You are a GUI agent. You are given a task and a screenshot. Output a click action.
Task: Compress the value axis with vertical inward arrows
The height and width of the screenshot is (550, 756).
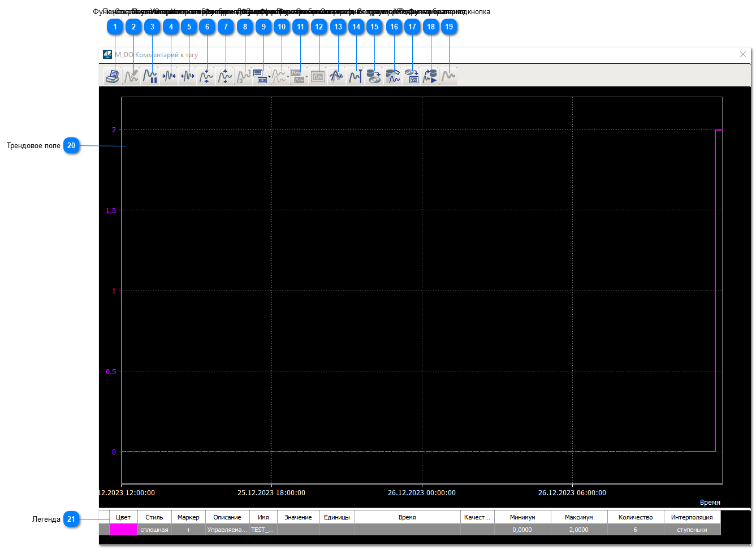[206, 76]
